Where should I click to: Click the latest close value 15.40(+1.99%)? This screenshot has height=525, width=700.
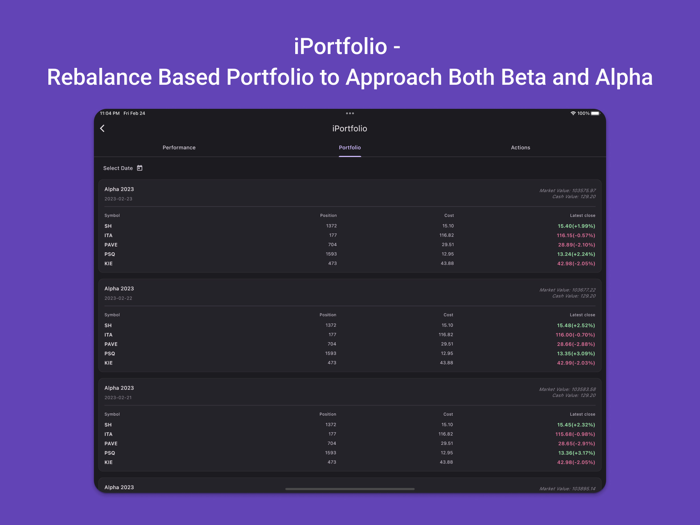pyautogui.click(x=576, y=226)
